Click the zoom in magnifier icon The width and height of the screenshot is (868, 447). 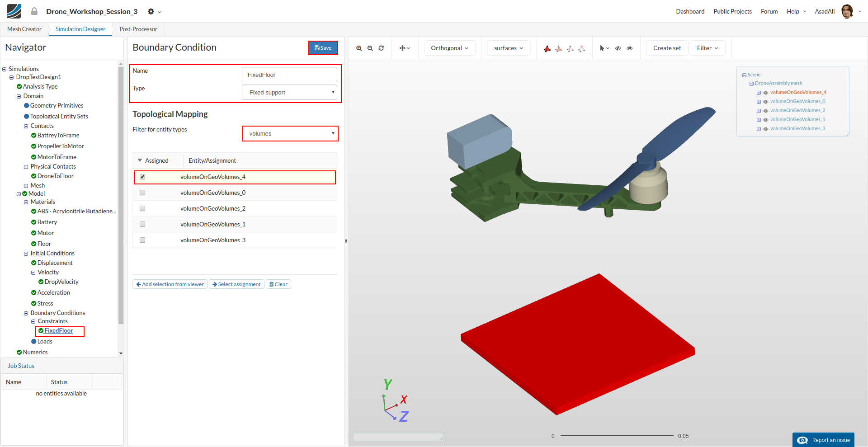tap(359, 48)
